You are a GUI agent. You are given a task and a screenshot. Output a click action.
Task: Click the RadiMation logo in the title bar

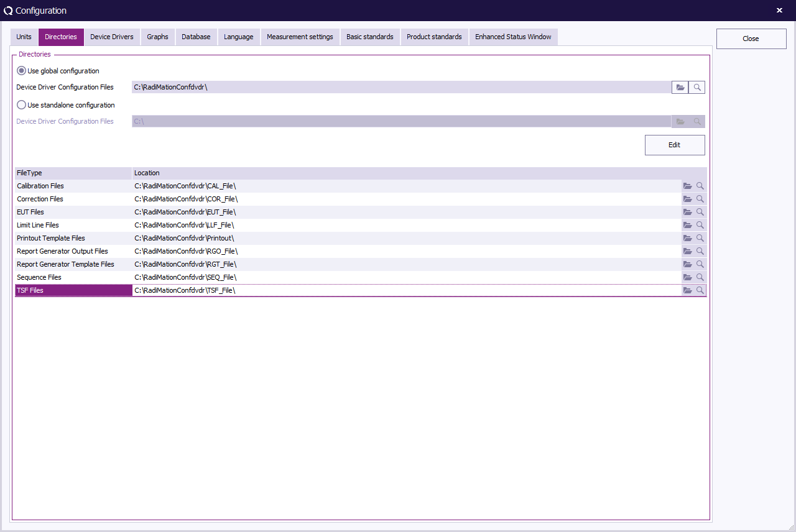pos(8,11)
